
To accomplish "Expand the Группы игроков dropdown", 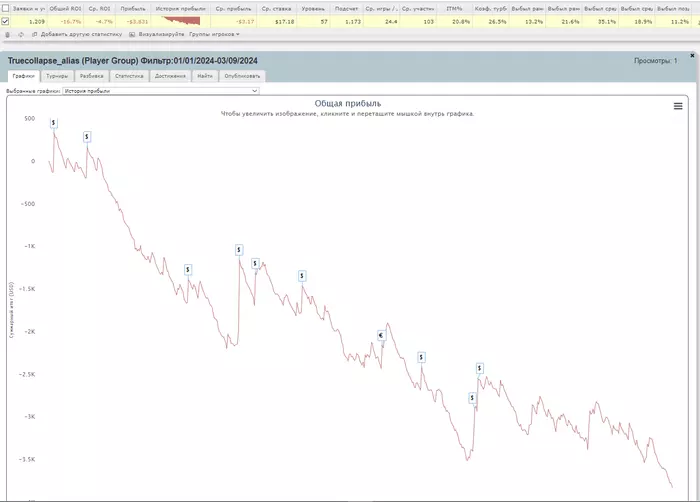I will (x=214, y=34).
